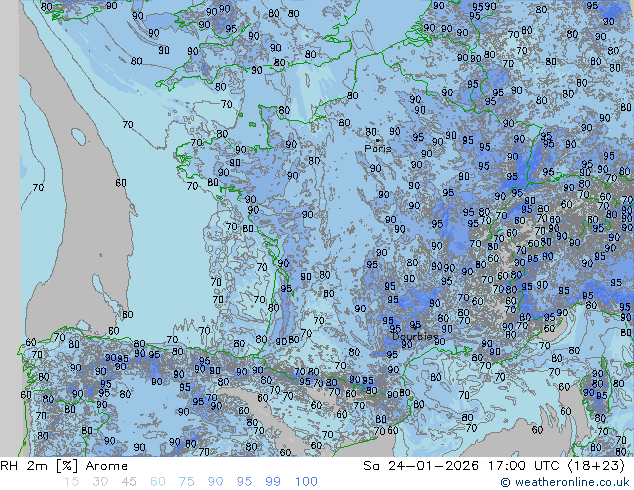Click legend value 90 in bottom scale
The height and width of the screenshot is (490, 634).
pos(215,482)
